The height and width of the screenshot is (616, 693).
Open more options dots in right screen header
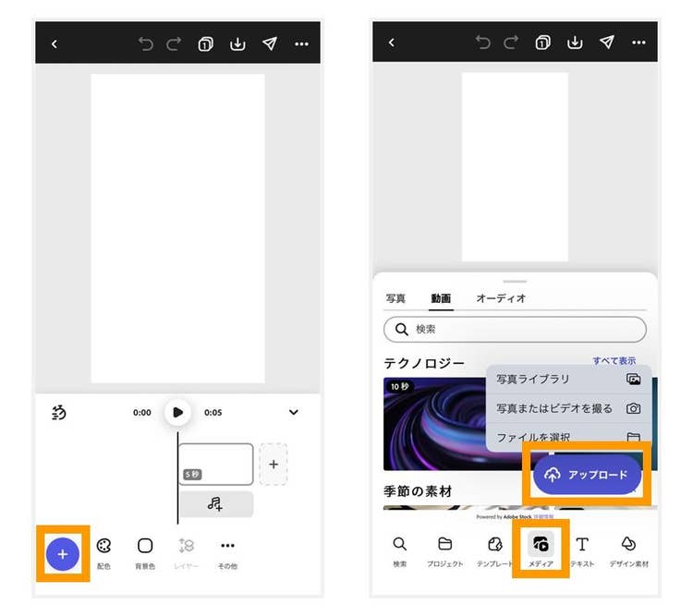tap(638, 42)
